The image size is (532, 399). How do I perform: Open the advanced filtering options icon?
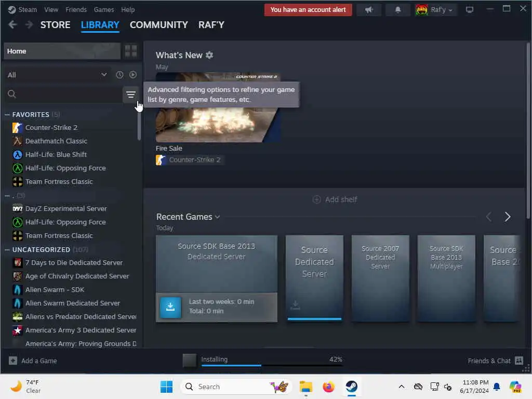[130, 95]
